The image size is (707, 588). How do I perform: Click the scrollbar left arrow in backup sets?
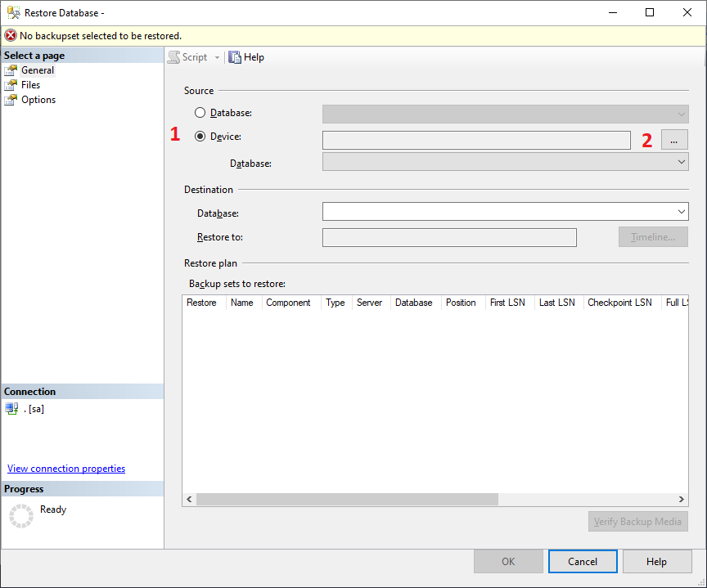click(189, 499)
